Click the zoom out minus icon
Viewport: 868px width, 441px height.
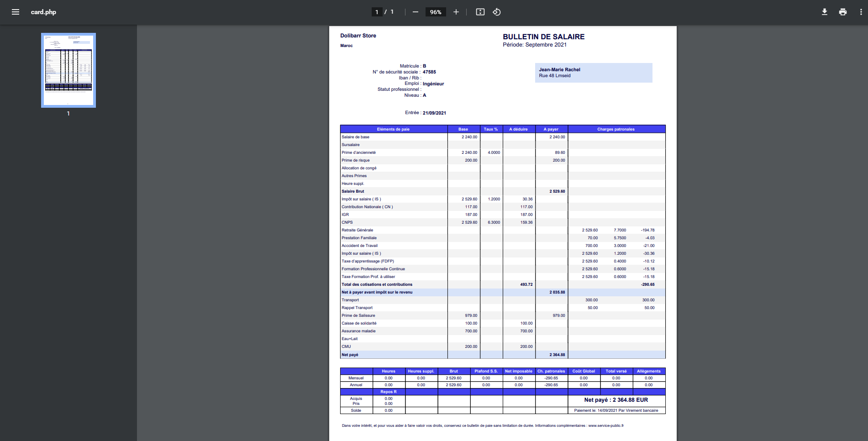[415, 12]
